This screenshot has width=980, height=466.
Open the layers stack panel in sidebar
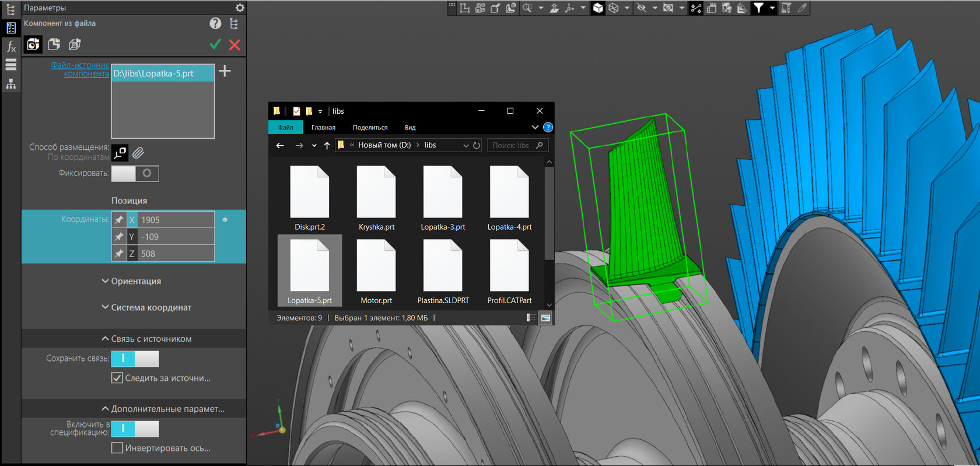tap(10, 65)
